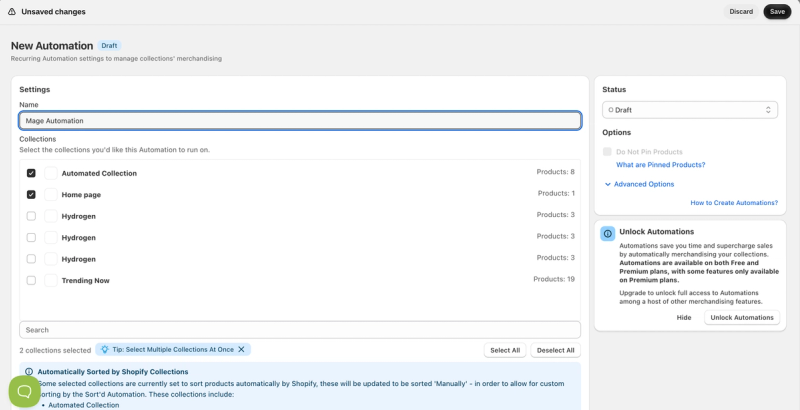Image resolution: width=800 pixels, height=410 pixels.
Task: Click Home page collection thumbnail
Action: [51, 194]
